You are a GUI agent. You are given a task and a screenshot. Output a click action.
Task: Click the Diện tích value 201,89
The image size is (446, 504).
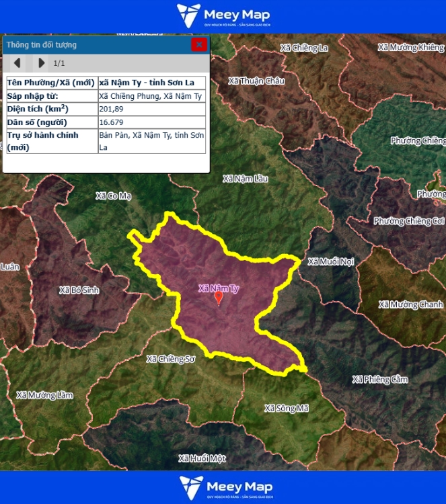tap(112, 109)
